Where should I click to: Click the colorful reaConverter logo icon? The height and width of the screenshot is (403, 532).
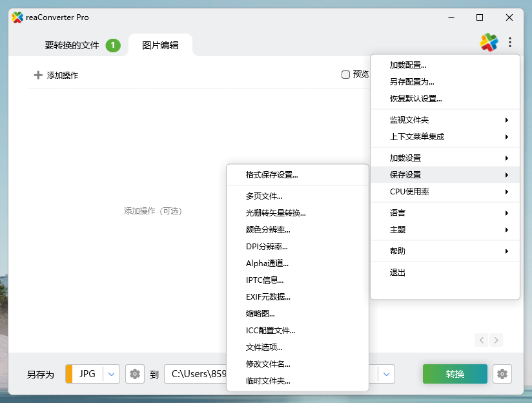tap(489, 43)
